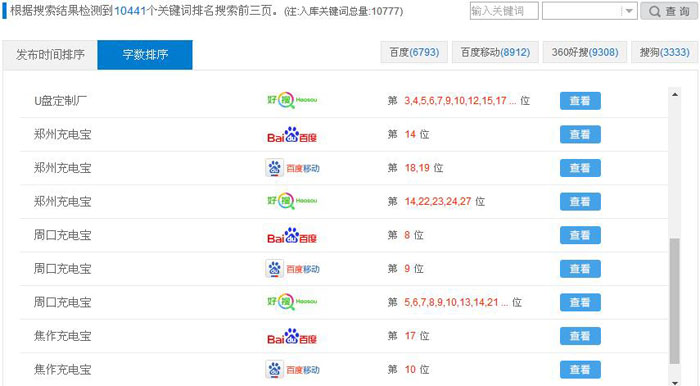Filter by 百度移动(8912) results
The width and height of the screenshot is (700, 386).
(x=495, y=52)
